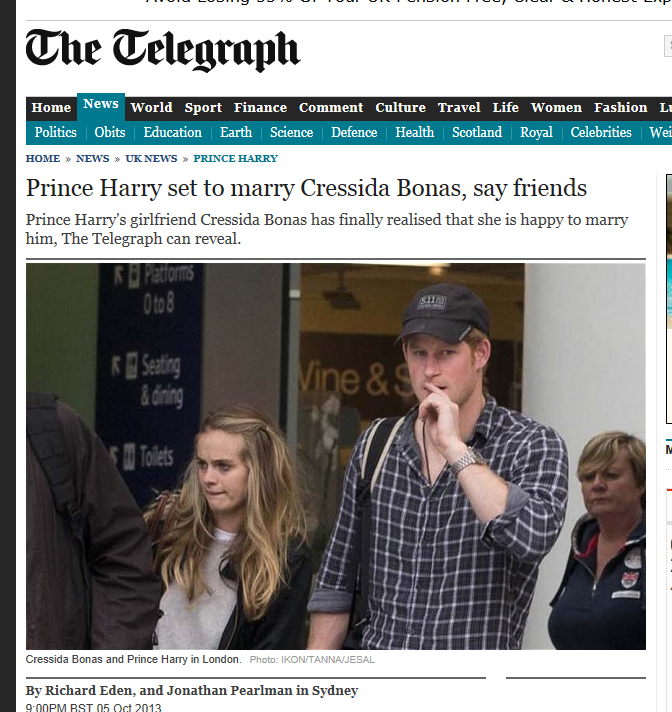This screenshot has height=712, width=672.
Task: Switch to the Comment section
Action: coord(331,108)
